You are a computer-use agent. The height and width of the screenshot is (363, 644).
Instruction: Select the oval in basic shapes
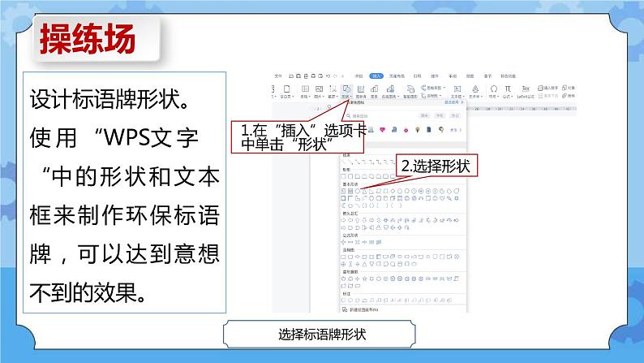coord(358,191)
